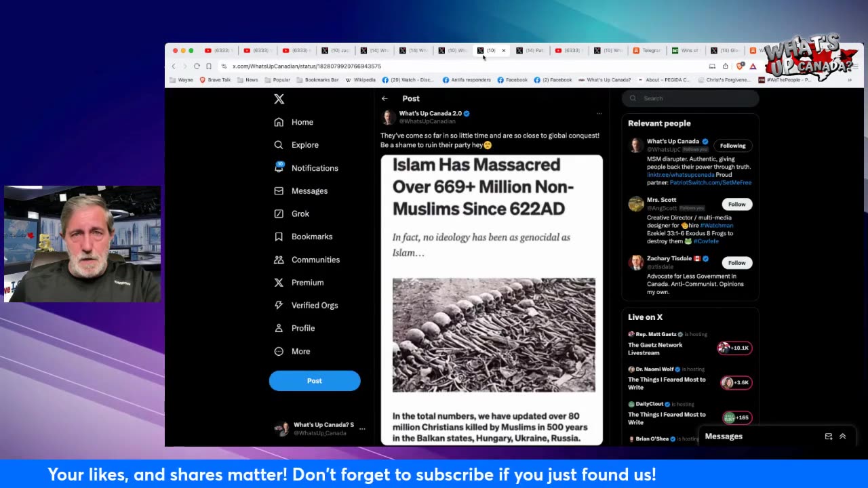
Task: Click the #Covfefe hashtag
Action: [705, 241]
